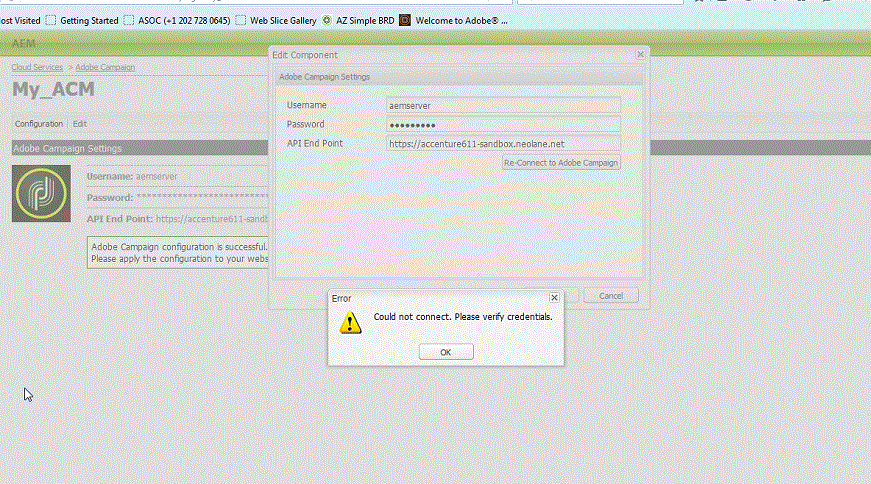Click the yellow warning triangle icon
Screen dimensions: 871x484
(x=350, y=323)
